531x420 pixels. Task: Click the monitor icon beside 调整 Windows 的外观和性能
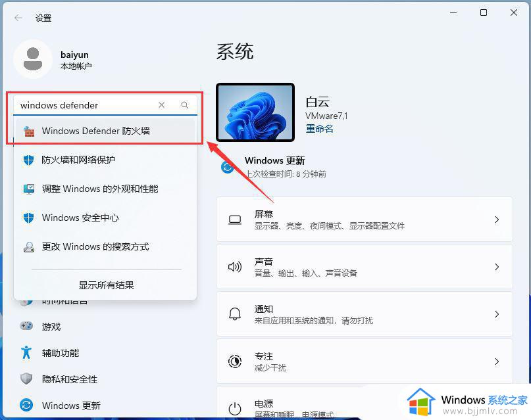[x=29, y=189]
